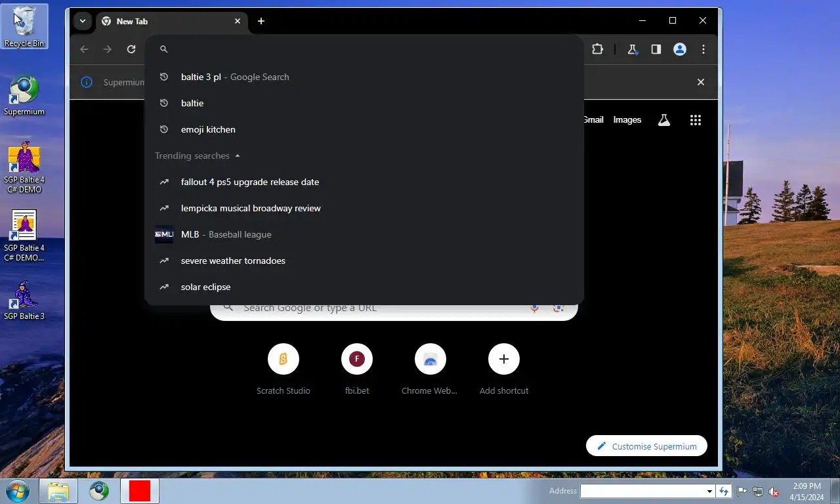Image resolution: width=840 pixels, height=504 pixels.
Task: Minimize the Supermium window
Action: pos(642,21)
